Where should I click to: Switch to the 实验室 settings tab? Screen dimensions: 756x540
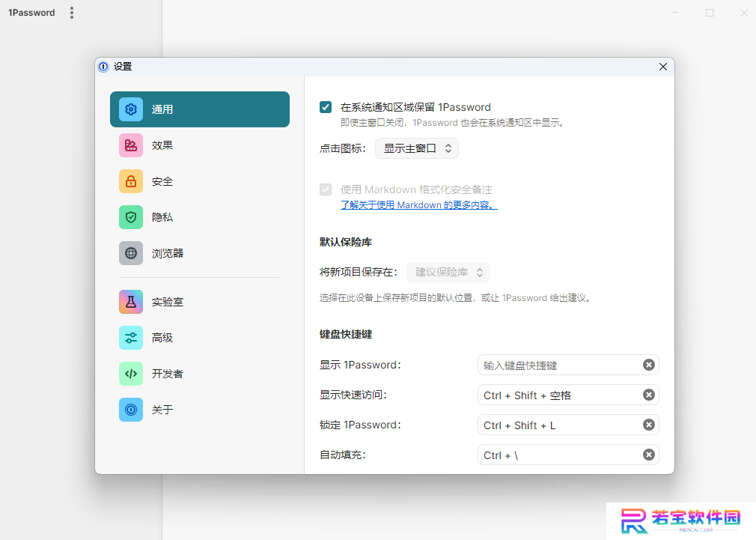200,302
